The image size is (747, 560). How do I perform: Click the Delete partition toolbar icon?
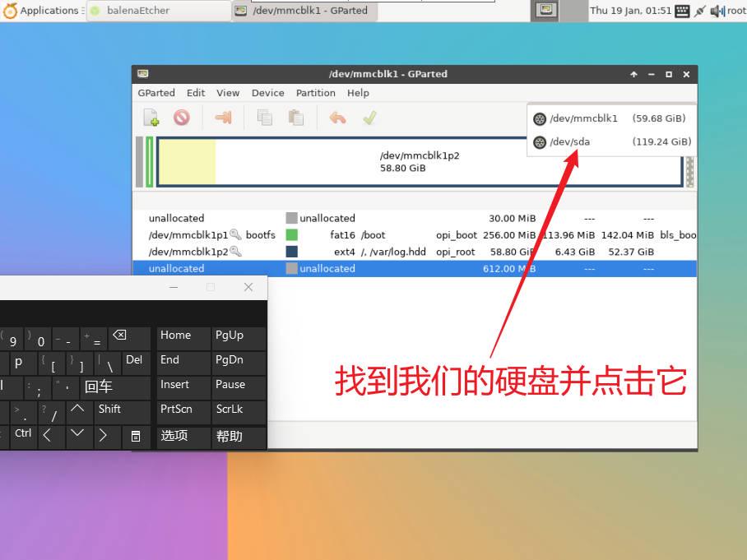[182, 117]
